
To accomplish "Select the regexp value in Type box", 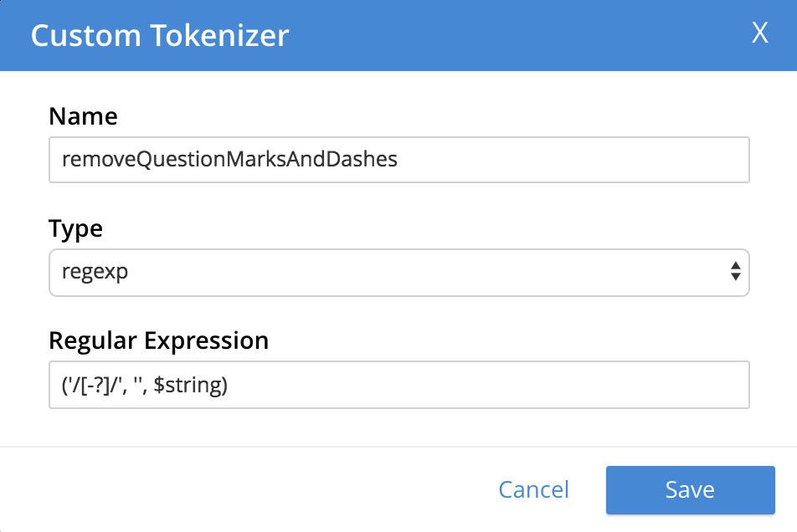I will (x=95, y=272).
